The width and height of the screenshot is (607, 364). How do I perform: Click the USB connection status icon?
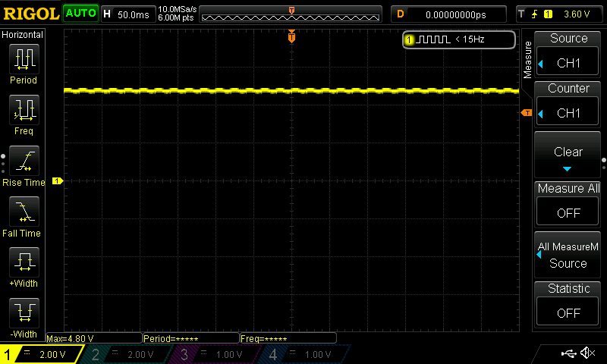pyautogui.click(x=568, y=353)
